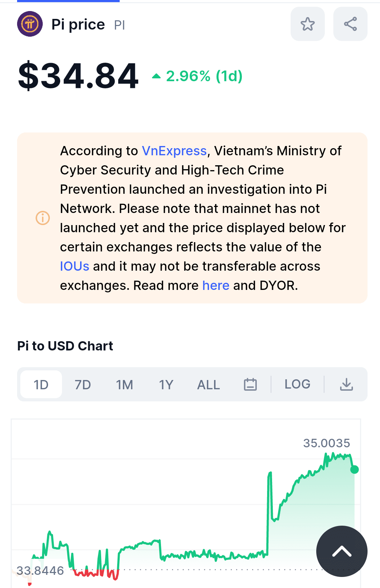
Task: Select the 1D chart range
Action: (41, 385)
